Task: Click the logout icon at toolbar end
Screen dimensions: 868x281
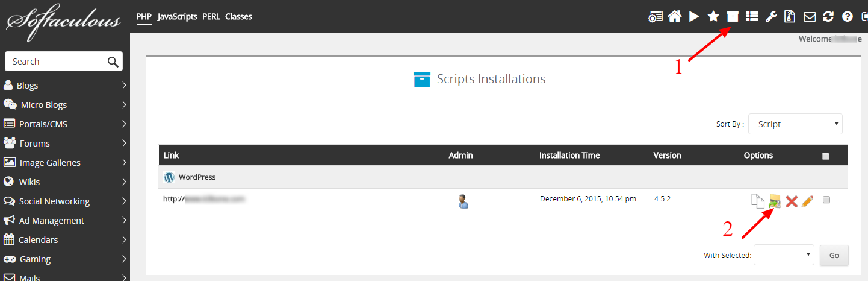Action: click(x=864, y=17)
